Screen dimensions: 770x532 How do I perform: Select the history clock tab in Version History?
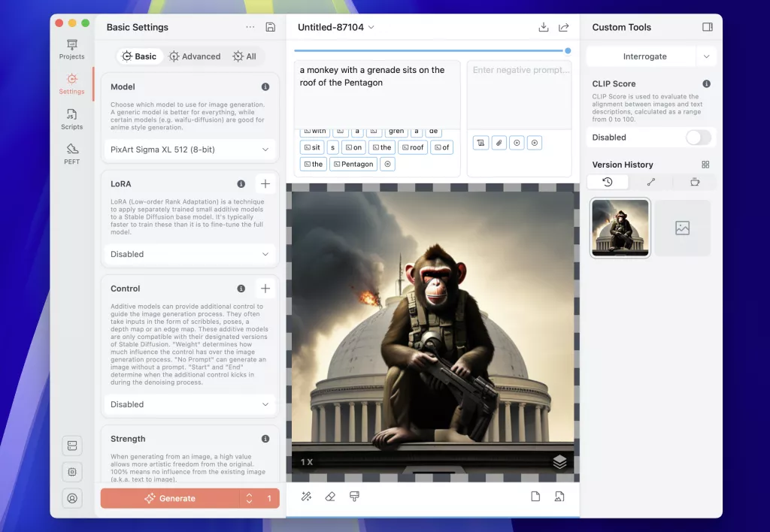[608, 182]
